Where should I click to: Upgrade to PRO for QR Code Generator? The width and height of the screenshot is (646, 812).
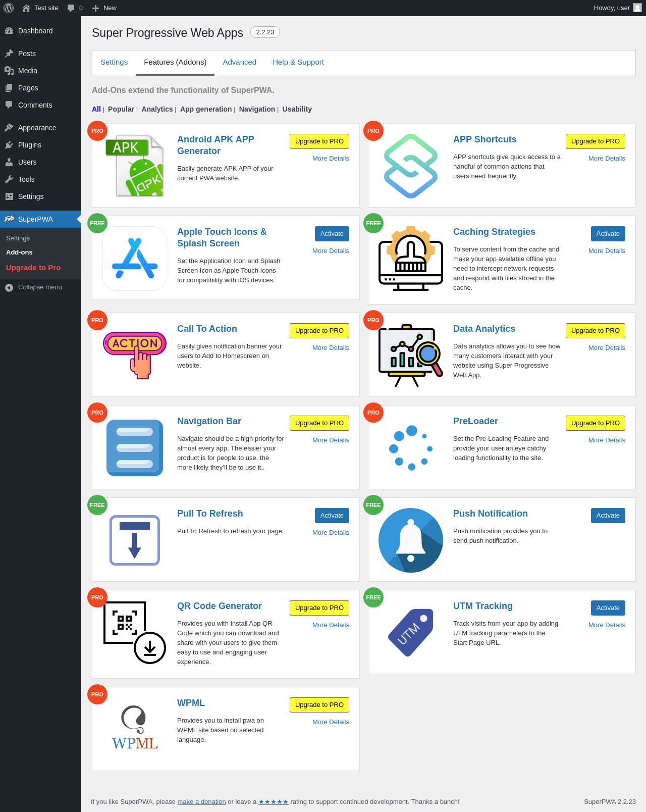(319, 608)
